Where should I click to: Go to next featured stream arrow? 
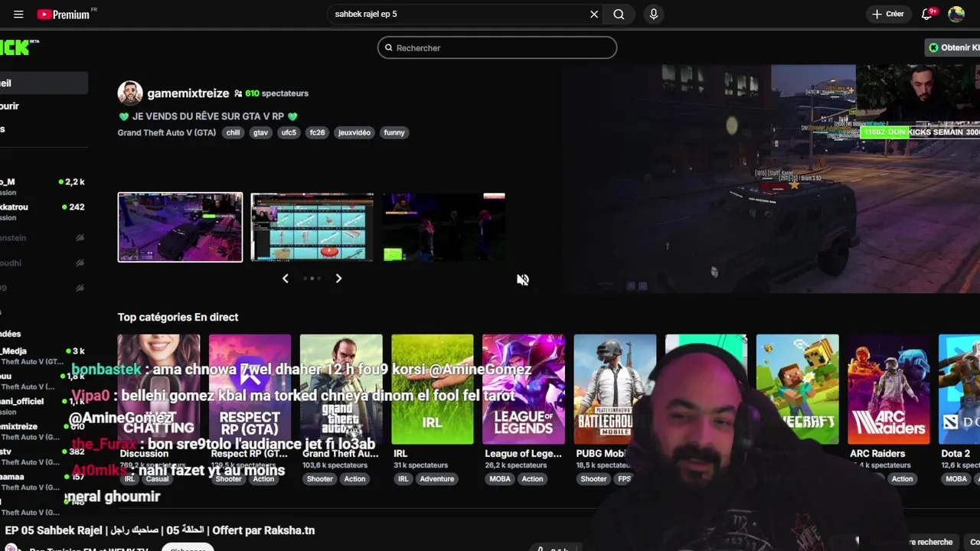coord(338,279)
